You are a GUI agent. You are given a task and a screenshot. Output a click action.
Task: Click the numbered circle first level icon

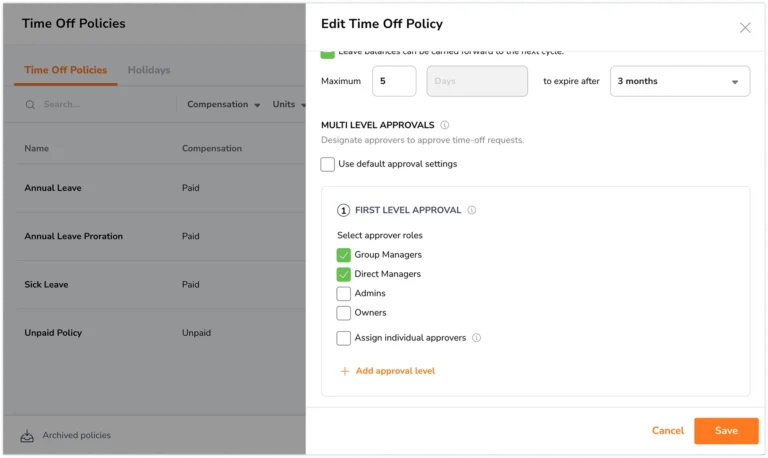343,211
